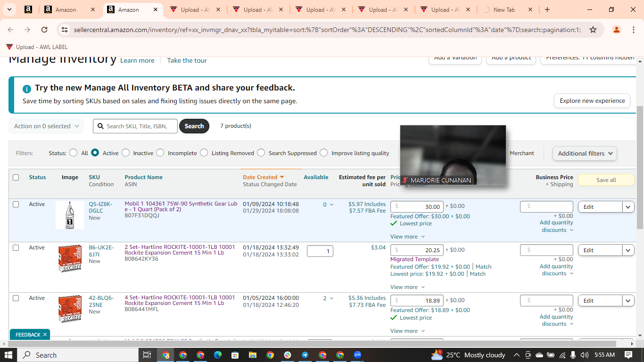The height and width of the screenshot is (362, 644).
Task: Open Edit dropdown arrow for 2 Set Rockite row
Action: click(628, 250)
